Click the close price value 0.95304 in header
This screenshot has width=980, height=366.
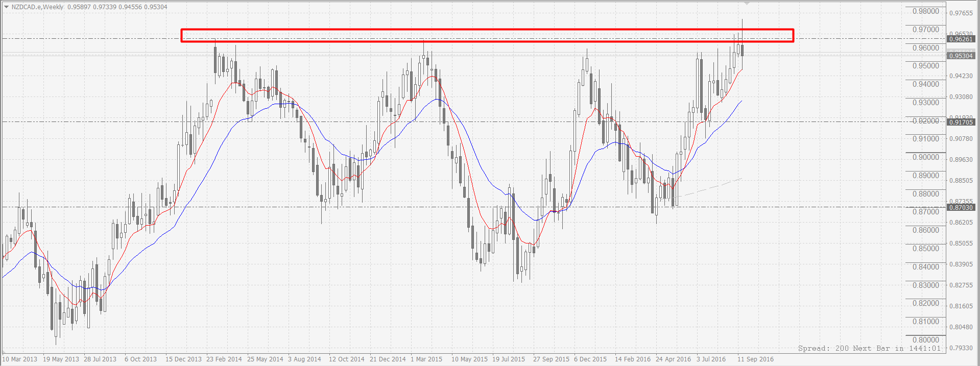click(156, 7)
